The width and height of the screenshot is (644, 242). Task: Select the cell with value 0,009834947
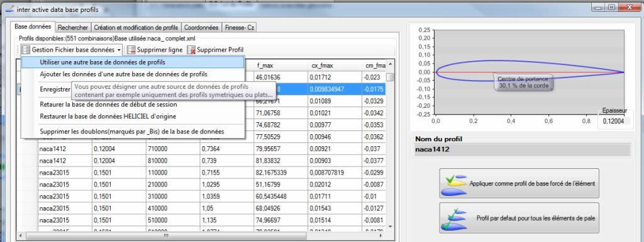click(x=335, y=89)
